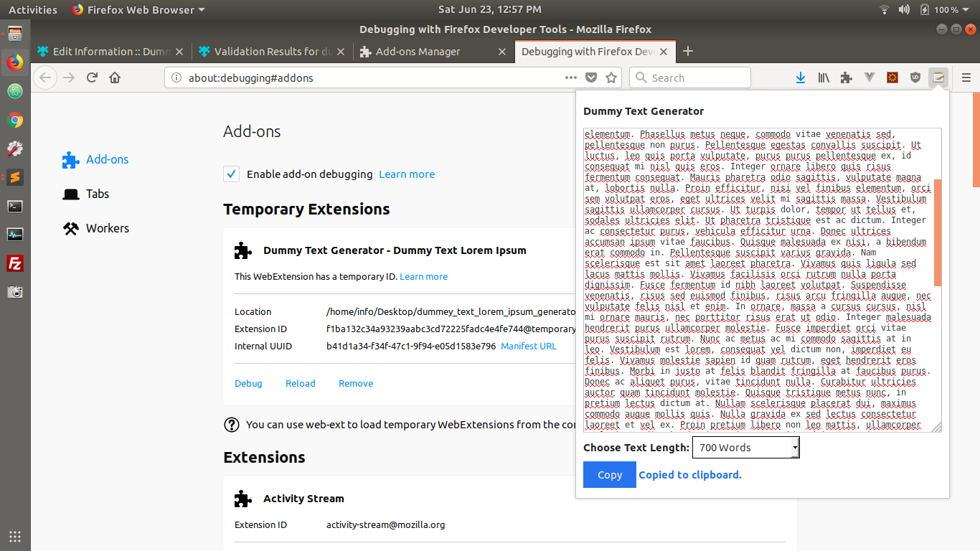
Task: Open the uBlock Origin shield icon
Action: pos(915,77)
